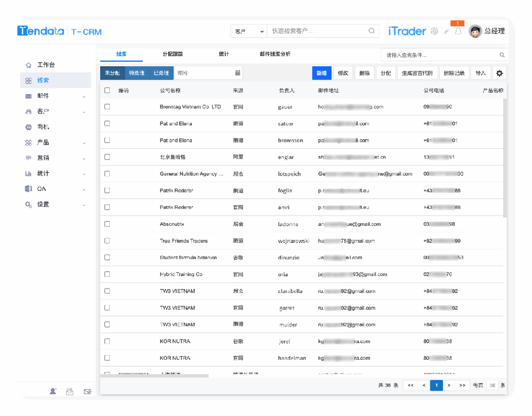Viewport: 532px width, 416px height.
Task: Click the link chain icon beside iTrader
Action: coord(446,31)
